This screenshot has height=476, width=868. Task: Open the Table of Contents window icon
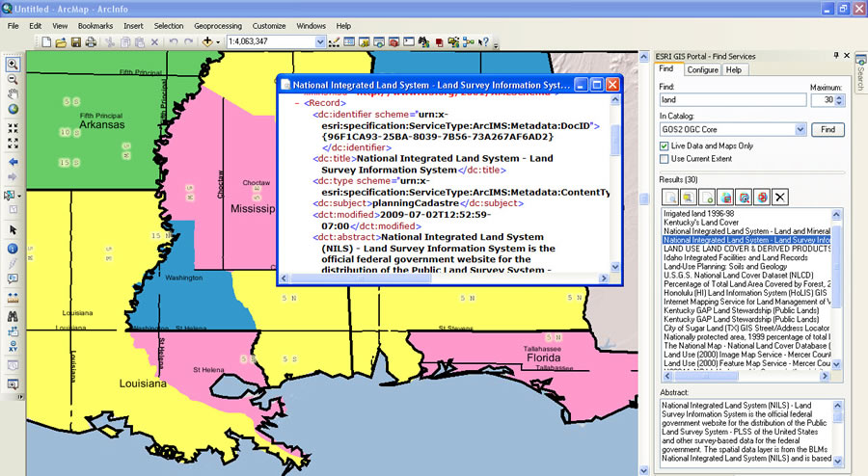pyautogui.click(x=349, y=42)
